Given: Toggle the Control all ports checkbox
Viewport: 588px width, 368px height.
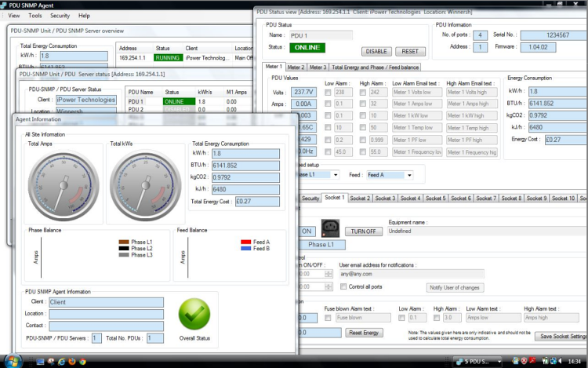Looking at the screenshot, I should pos(343,286).
